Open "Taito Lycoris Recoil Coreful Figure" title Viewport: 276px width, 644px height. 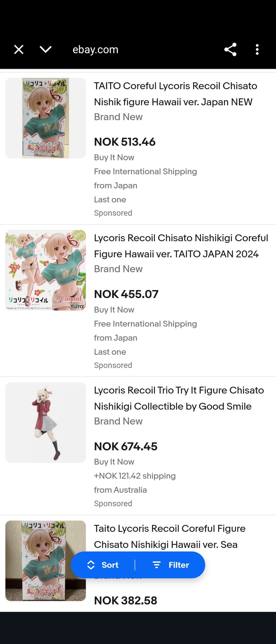point(170,536)
